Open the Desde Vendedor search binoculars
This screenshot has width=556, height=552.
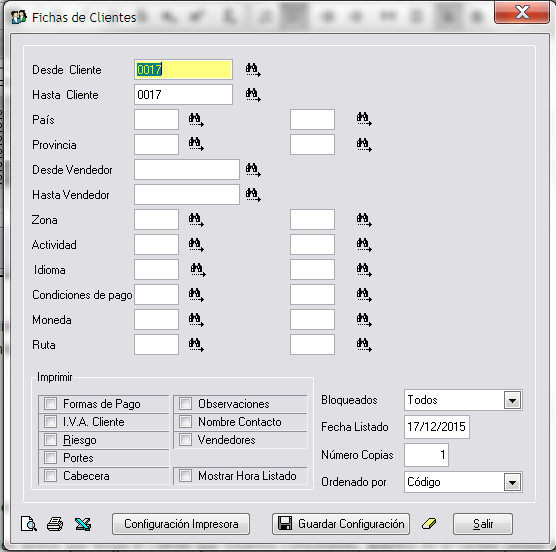(253, 170)
